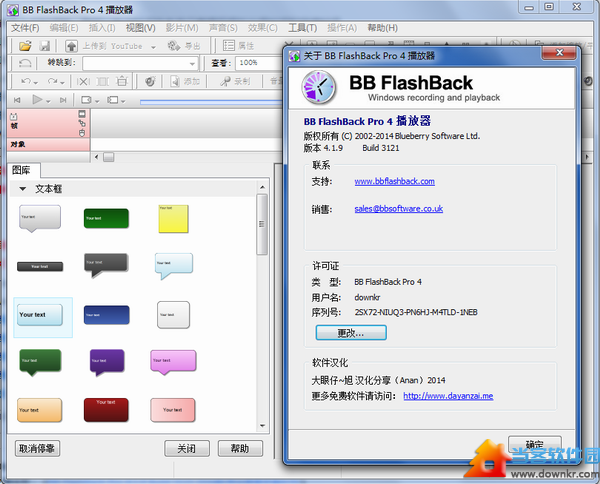The width and height of the screenshot is (600, 484).
Task: Click the delete frames X icon
Action: pos(83,81)
